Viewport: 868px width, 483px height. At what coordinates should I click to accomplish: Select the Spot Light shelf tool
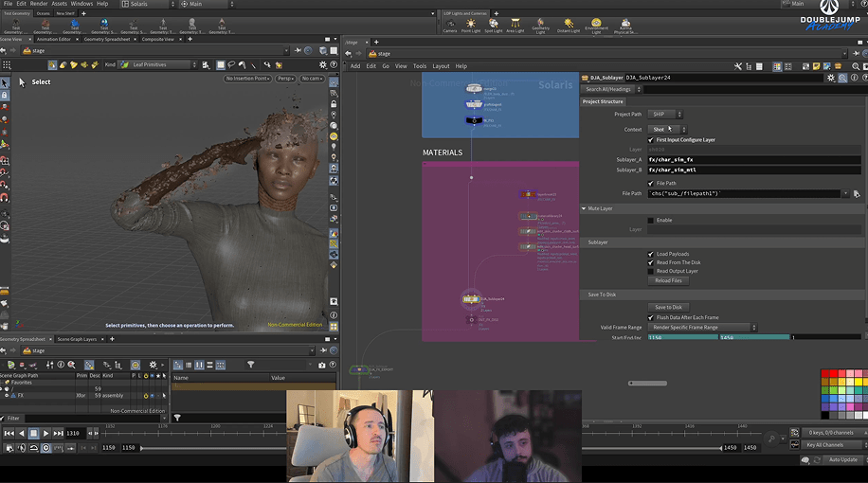(x=494, y=25)
